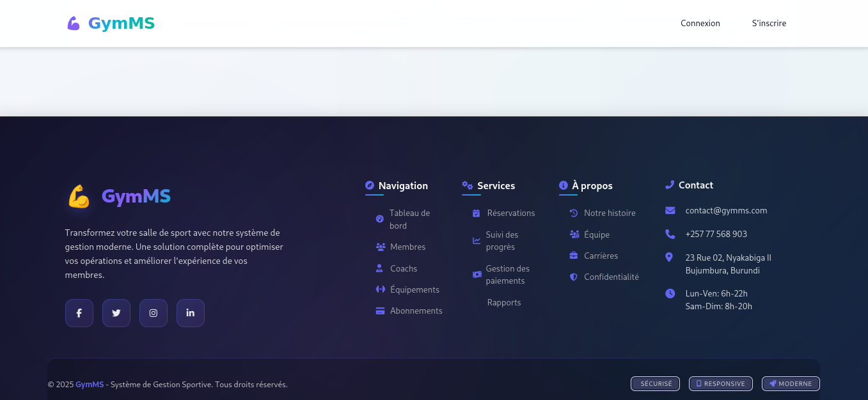Open the Carrières link
This screenshot has width=868, height=400.
point(601,256)
